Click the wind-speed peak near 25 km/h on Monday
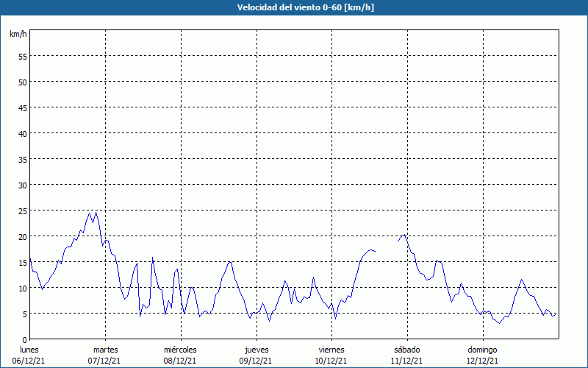Screen dimensions: 588x368 [96, 213]
